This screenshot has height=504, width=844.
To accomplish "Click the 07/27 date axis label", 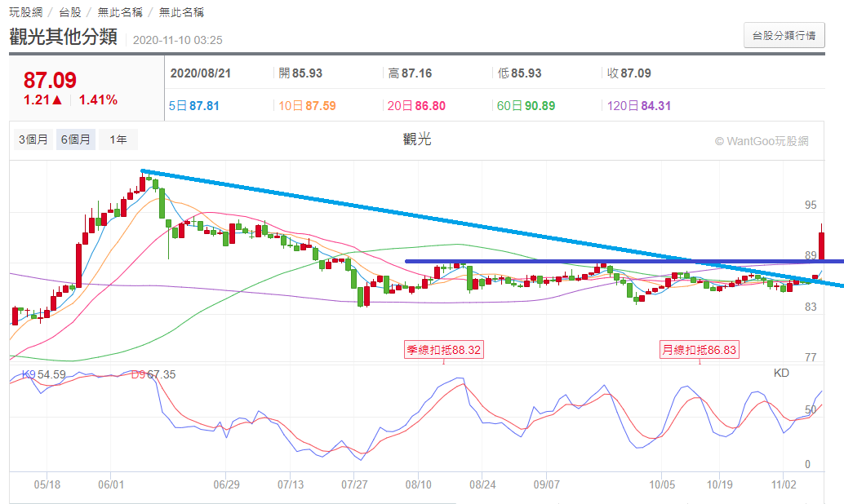I will pyautogui.click(x=354, y=484).
